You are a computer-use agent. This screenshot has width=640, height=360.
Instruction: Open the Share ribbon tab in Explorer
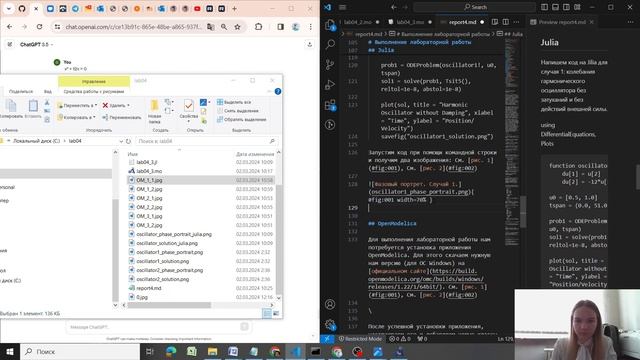[21, 91]
